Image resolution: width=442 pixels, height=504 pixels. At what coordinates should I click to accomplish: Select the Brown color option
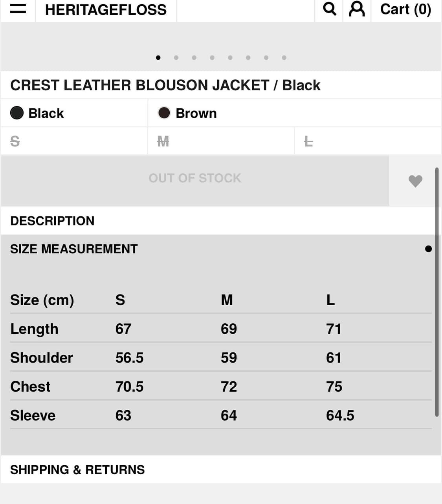[196, 113]
